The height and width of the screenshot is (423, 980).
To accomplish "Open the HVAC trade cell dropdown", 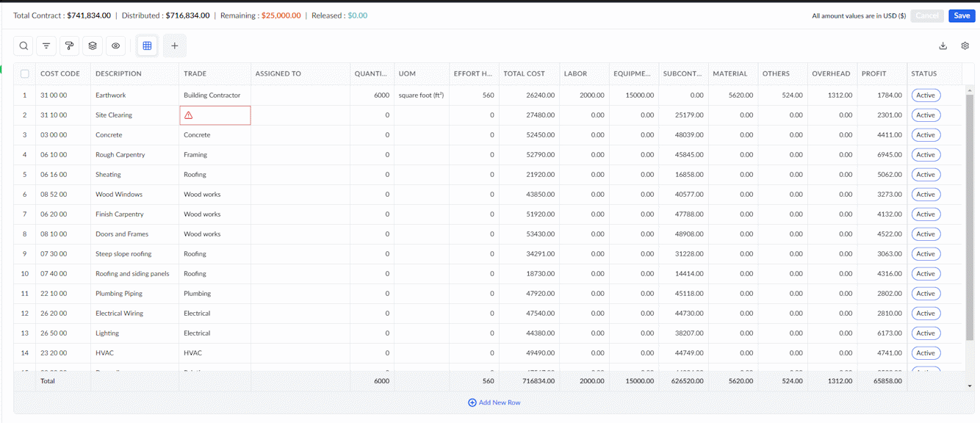I will coord(215,353).
